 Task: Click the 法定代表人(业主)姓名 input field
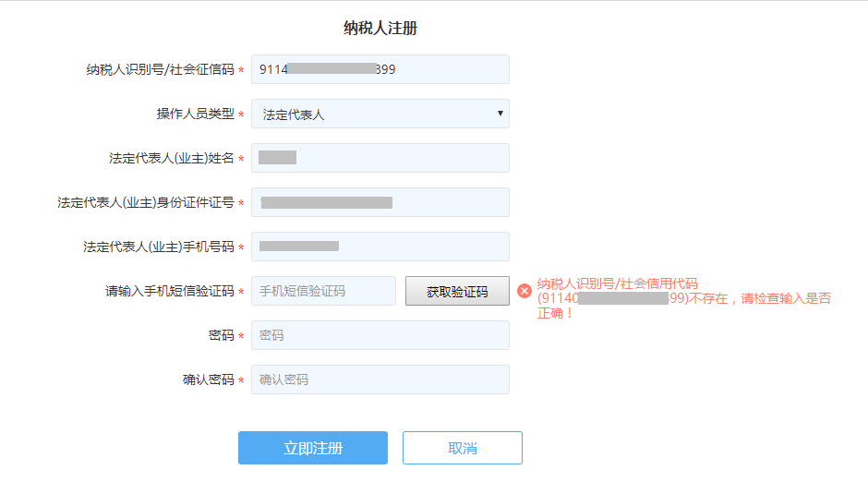tap(380, 158)
